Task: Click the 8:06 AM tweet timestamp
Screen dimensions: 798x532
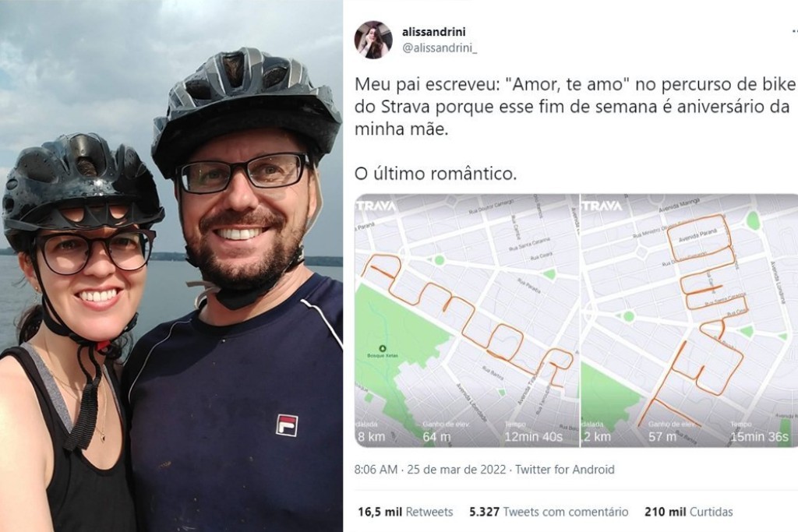Action: click(x=376, y=470)
